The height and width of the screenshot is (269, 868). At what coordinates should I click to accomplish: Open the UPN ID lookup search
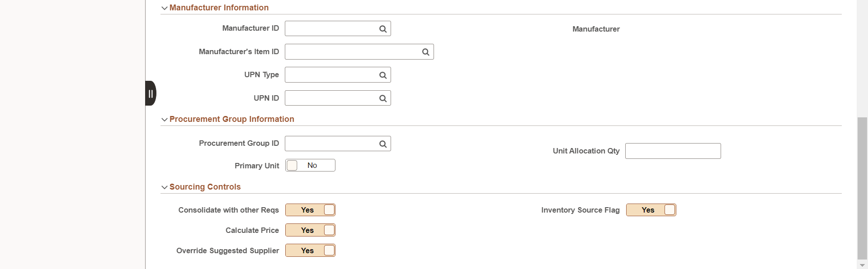[382, 98]
